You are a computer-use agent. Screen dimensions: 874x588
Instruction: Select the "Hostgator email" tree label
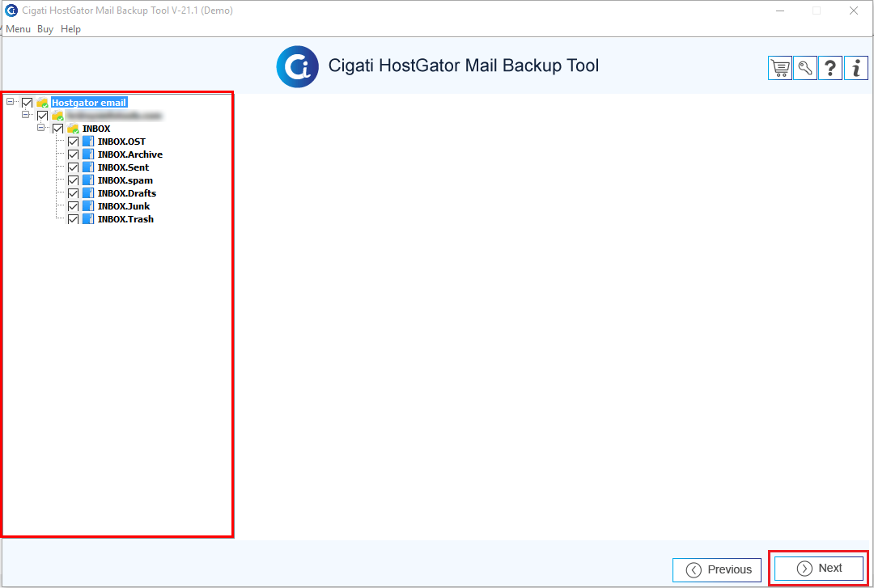click(x=89, y=103)
